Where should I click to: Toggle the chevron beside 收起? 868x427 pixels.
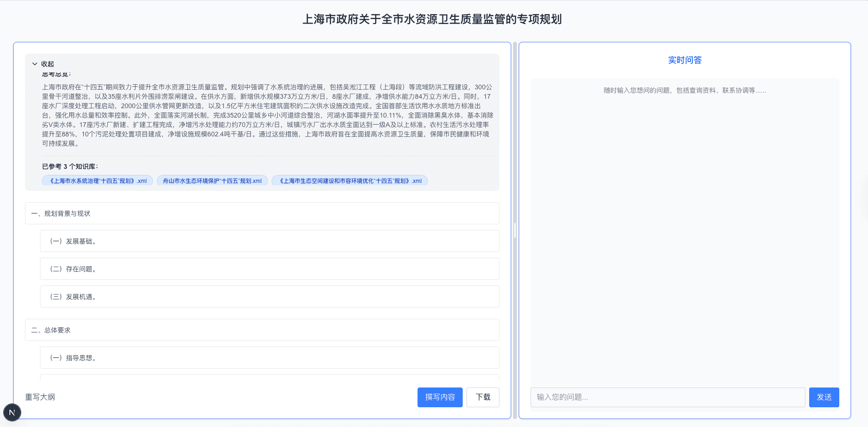tap(34, 63)
